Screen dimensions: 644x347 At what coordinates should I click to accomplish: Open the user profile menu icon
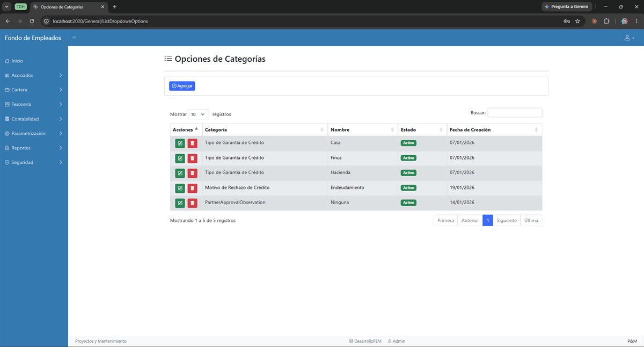(629, 38)
